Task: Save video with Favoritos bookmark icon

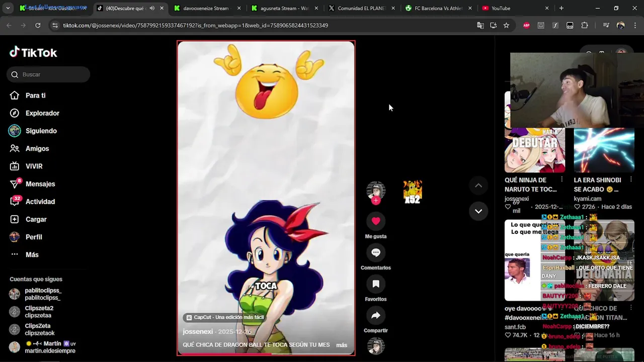Action: (376, 284)
